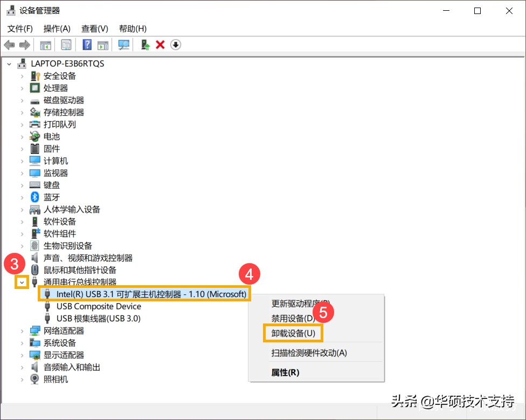Click the Disable device toolbar icon
Image resolution: width=526 pixels, height=420 pixels.
click(176, 45)
